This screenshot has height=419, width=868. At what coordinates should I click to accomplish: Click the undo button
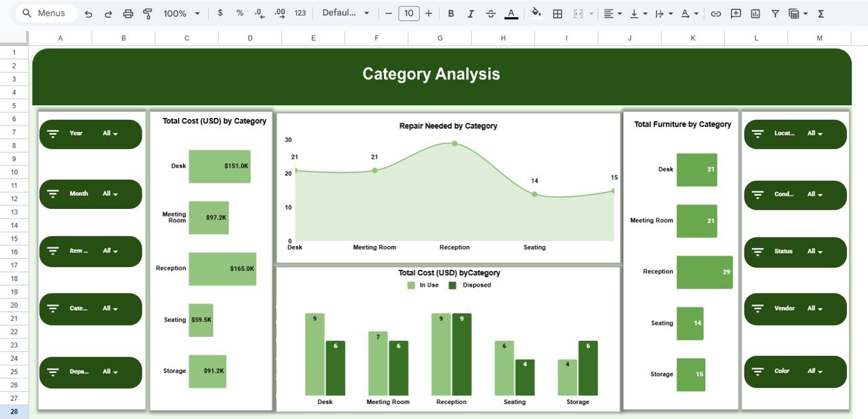tap(90, 12)
